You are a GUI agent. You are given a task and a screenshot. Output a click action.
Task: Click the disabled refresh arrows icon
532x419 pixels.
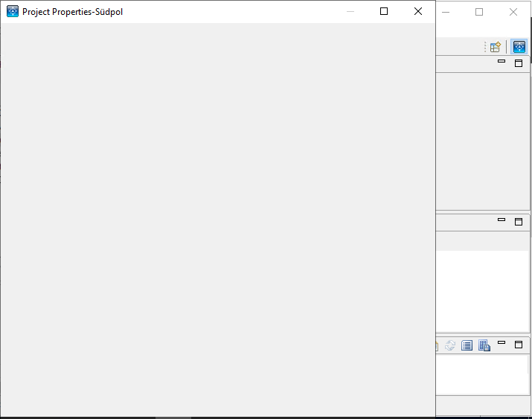click(x=450, y=345)
